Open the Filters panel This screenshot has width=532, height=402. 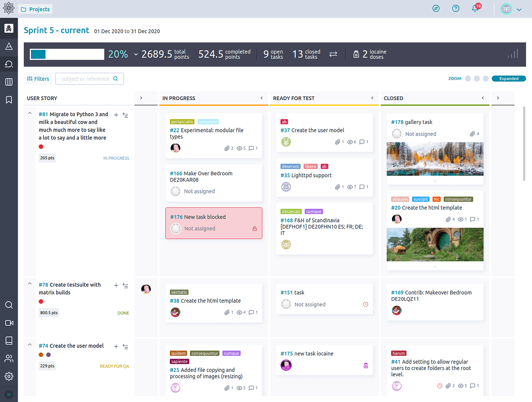[x=38, y=79]
